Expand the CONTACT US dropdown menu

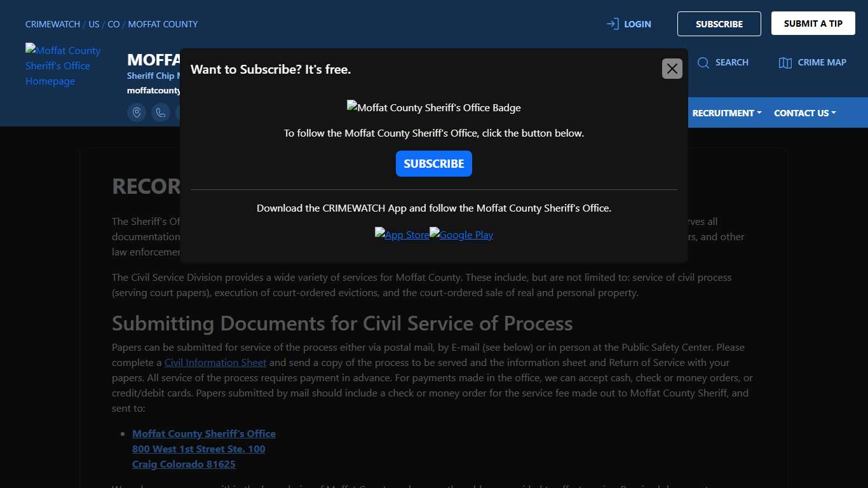[x=804, y=112]
